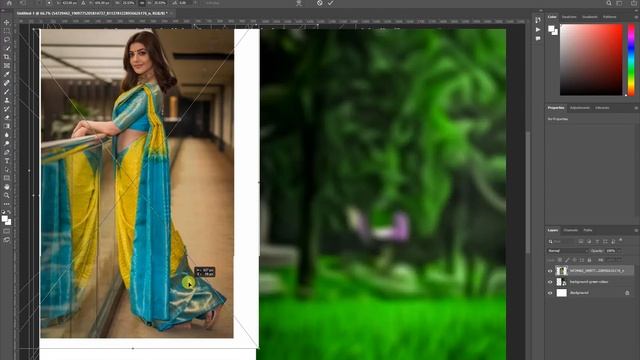Select the Rectangle shape tool

click(7, 178)
